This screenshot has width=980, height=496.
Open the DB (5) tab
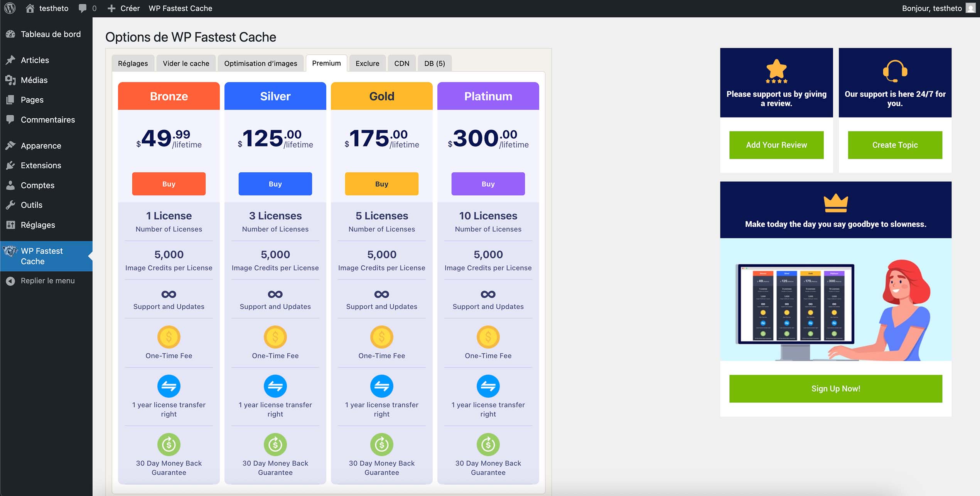point(434,63)
